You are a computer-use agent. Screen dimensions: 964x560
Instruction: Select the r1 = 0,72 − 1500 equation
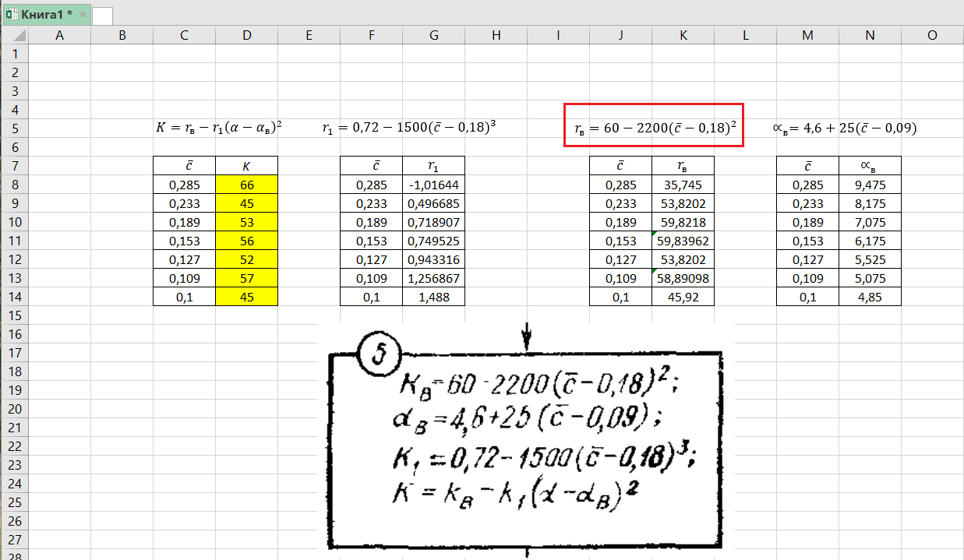tap(409, 127)
